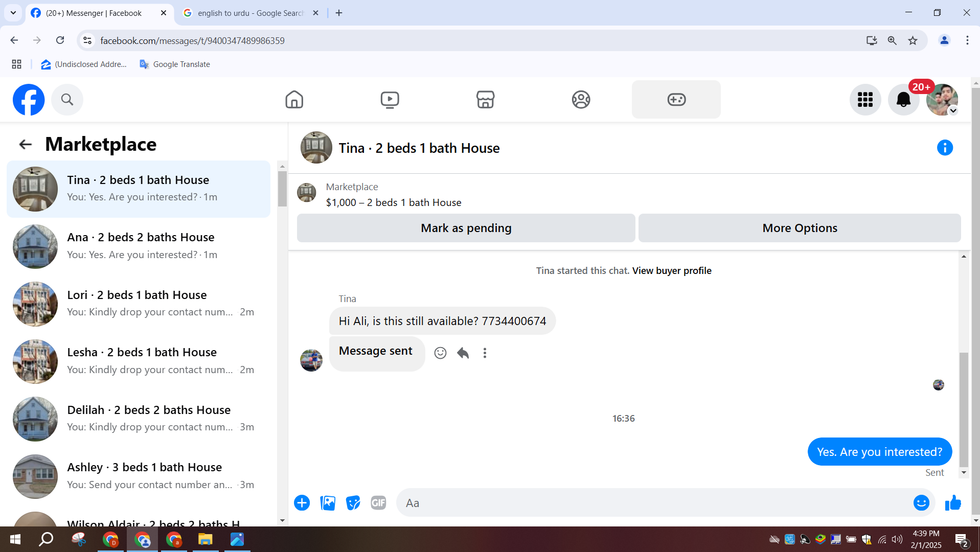Go back in browser history
This screenshot has height=552, width=980.
click(x=14, y=40)
